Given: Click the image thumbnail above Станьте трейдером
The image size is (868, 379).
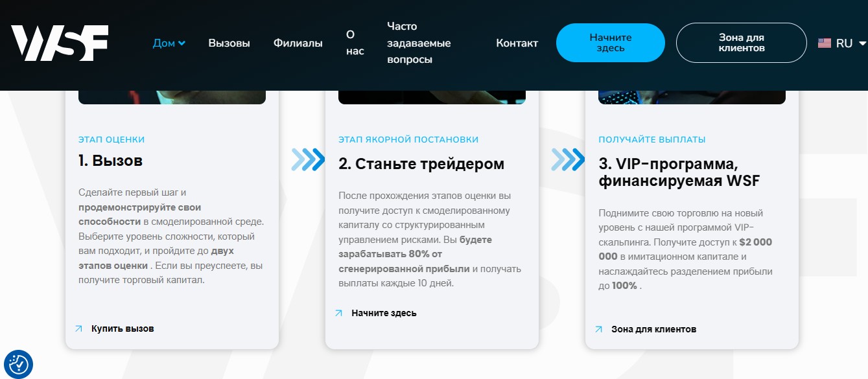Looking at the screenshot, I should (432, 97).
